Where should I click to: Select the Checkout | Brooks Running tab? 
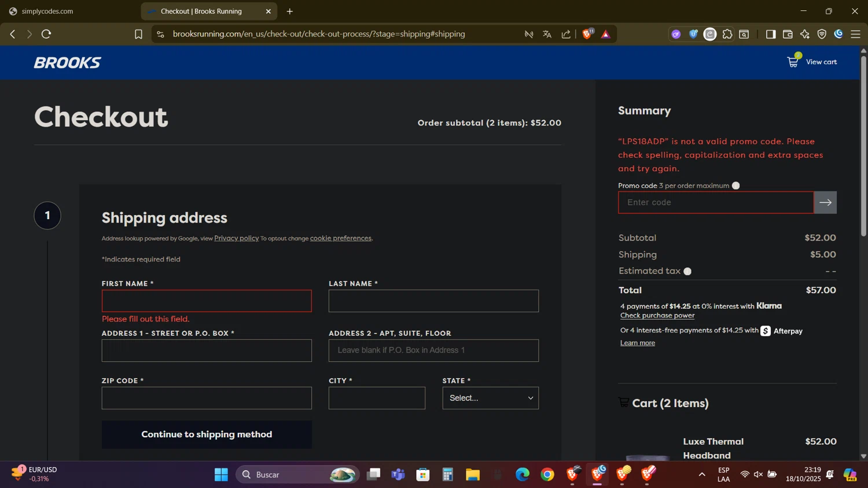[201, 11]
